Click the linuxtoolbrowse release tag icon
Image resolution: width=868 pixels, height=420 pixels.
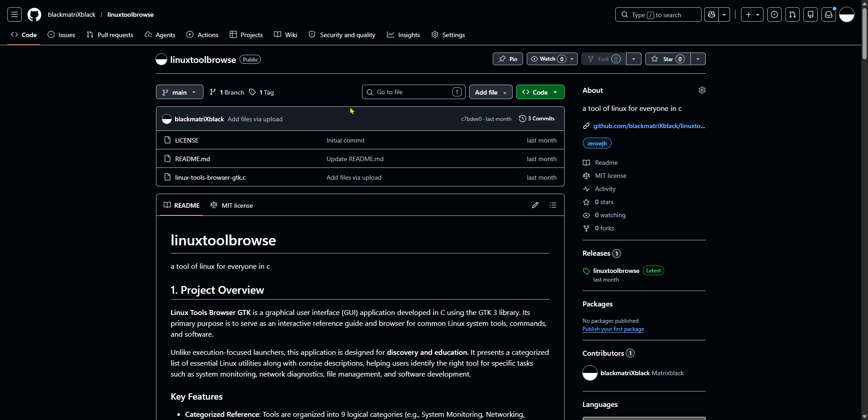click(586, 271)
